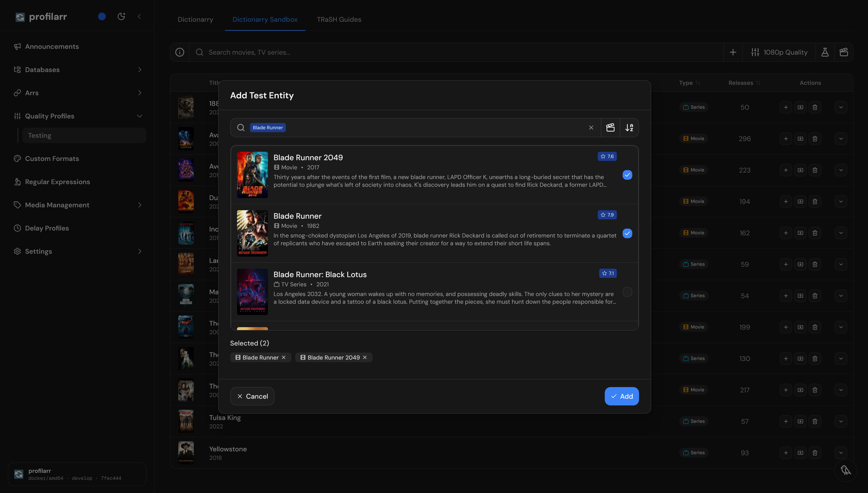Image resolution: width=868 pixels, height=493 pixels.
Task: Open Announcements in sidebar
Action: [x=52, y=47]
